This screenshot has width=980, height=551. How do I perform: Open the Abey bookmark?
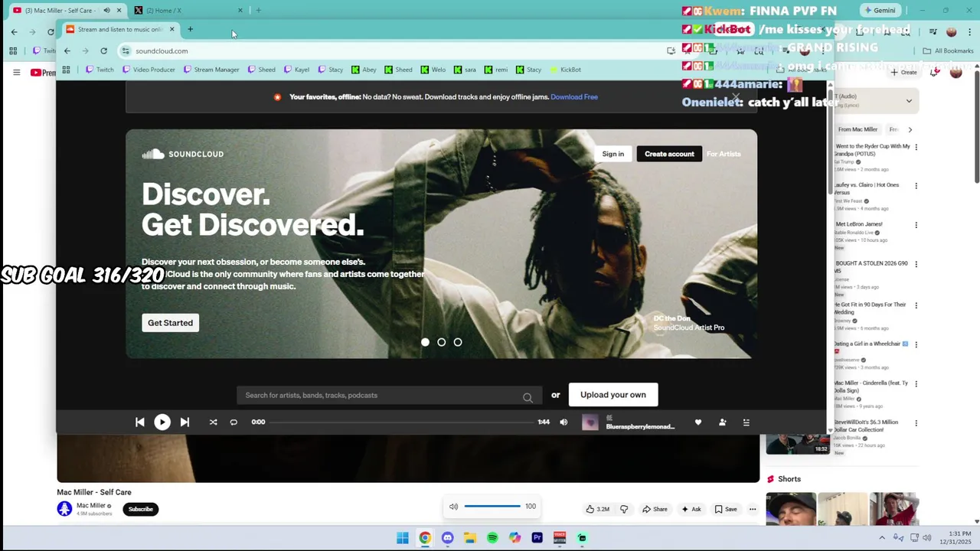364,70
